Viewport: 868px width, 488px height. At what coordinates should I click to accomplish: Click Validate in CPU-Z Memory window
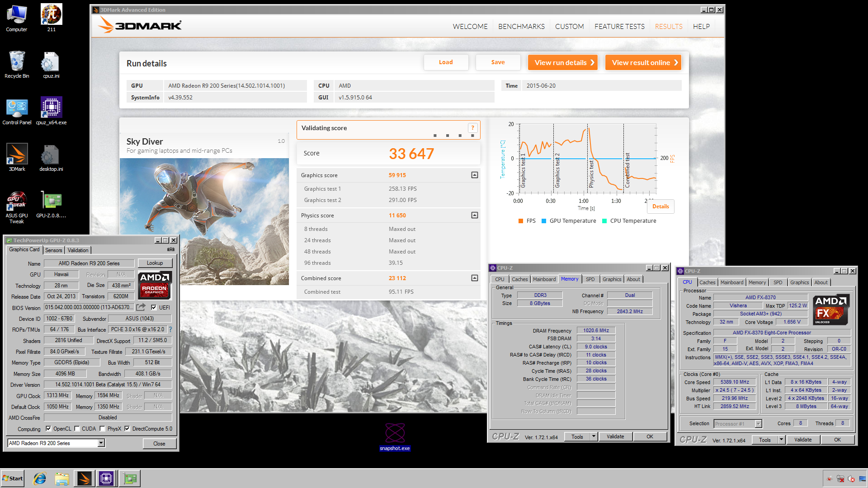pyautogui.click(x=615, y=436)
